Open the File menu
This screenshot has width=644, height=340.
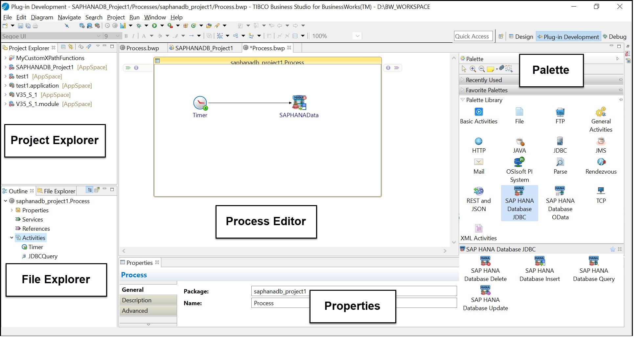pos(7,17)
